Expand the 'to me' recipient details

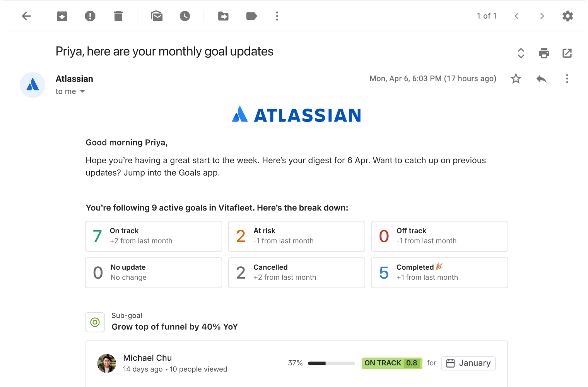(82, 92)
